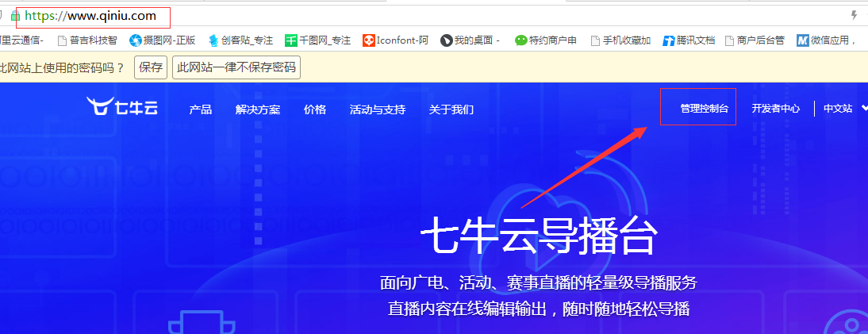Open the 商户后台管 bookmark
The height and width of the screenshot is (334, 868).
[x=755, y=40]
